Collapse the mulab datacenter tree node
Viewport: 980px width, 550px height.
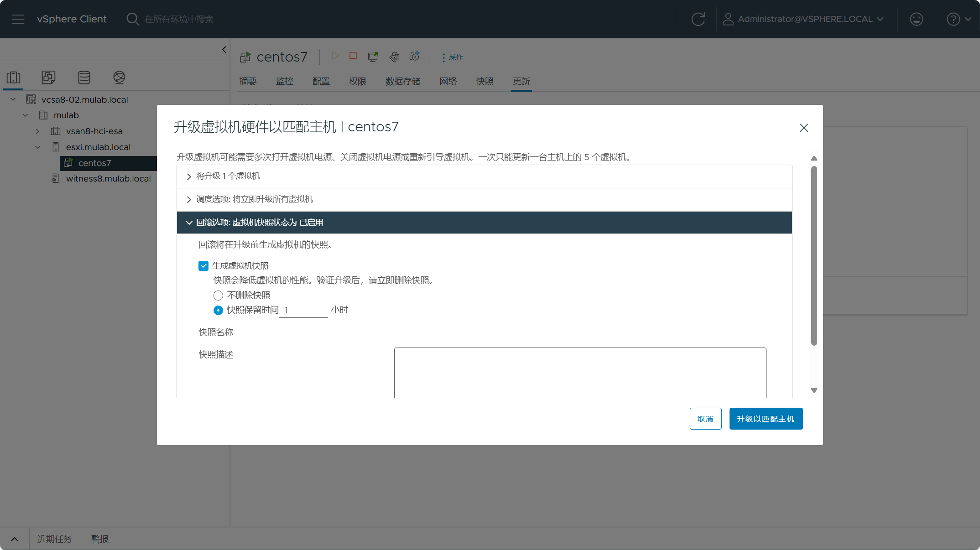click(x=26, y=115)
